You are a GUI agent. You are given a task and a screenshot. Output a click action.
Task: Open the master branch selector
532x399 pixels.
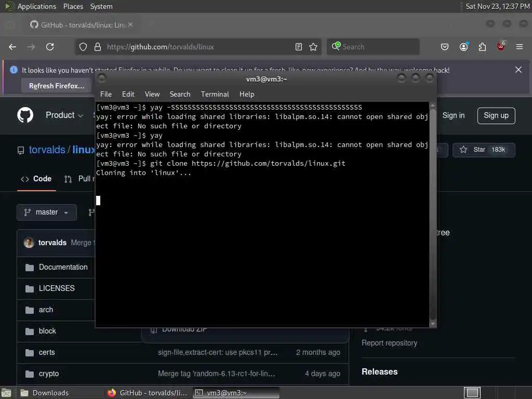click(46, 212)
